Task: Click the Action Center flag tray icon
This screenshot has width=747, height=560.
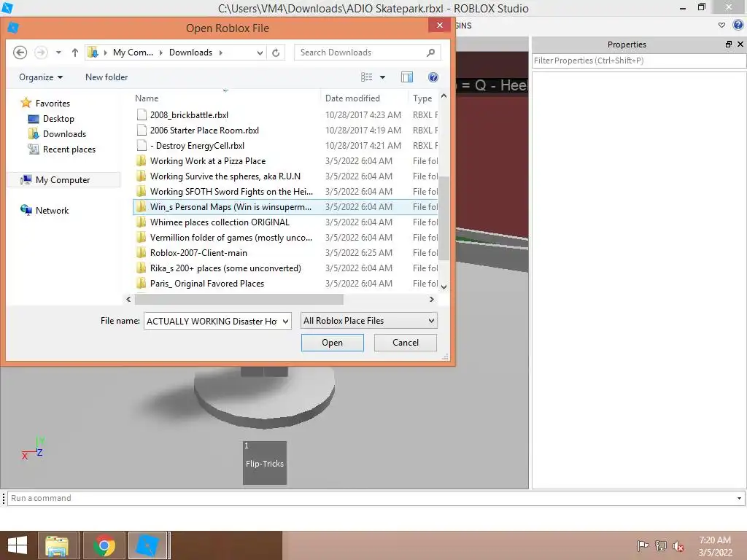Action: (643, 545)
